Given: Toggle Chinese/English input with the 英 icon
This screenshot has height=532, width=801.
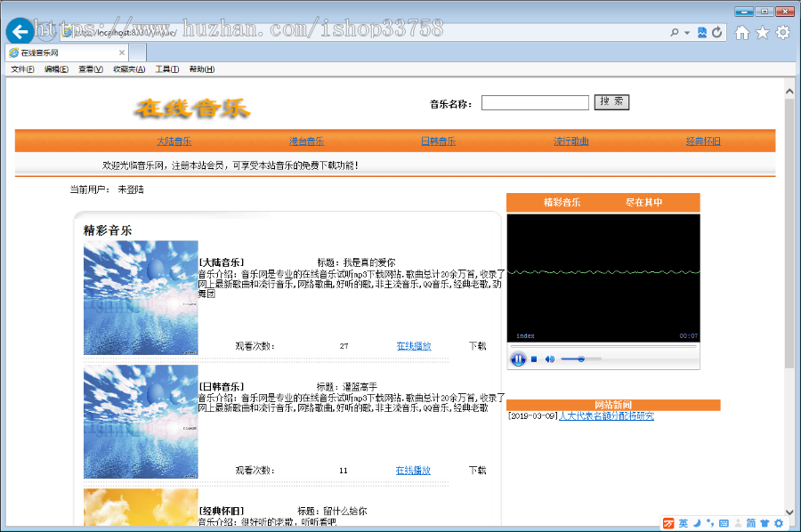Looking at the screenshot, I should (x=684, y=523).
